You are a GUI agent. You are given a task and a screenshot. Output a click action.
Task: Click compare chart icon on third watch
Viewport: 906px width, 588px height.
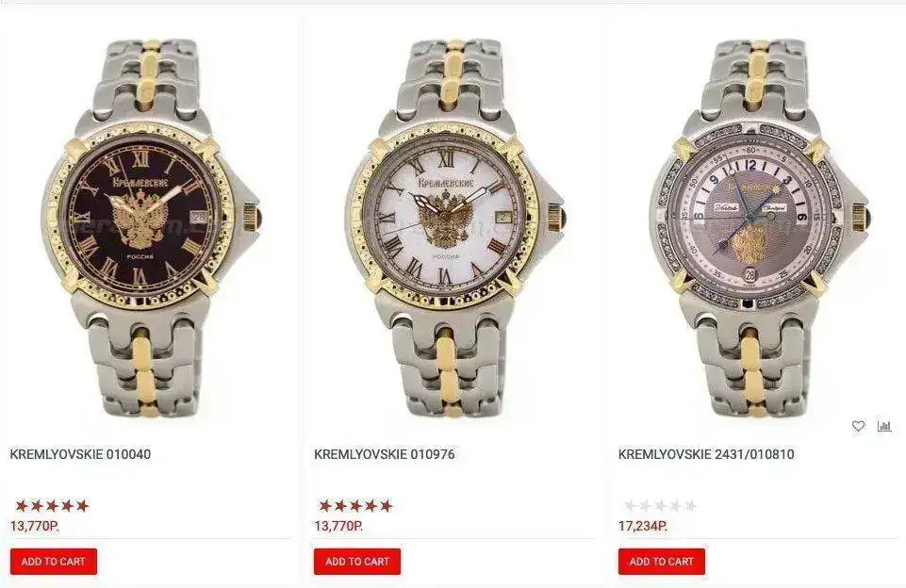pyautogui.click(x=884, y=426)
